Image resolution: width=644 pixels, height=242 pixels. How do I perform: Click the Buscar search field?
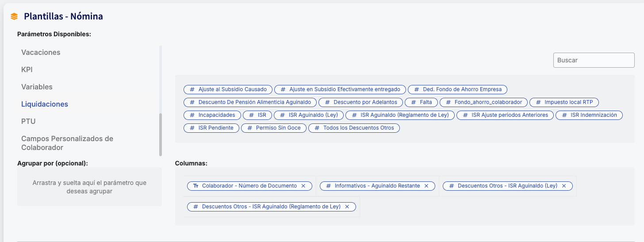click(594, 60)
